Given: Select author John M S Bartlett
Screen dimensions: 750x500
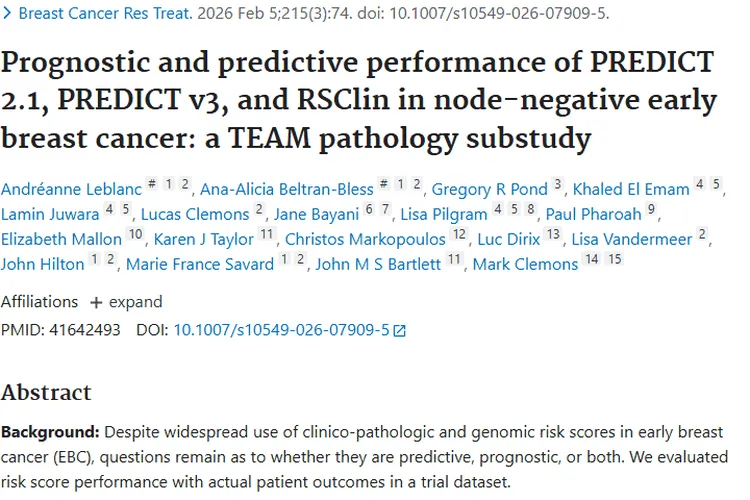Looking at the screenshot, I should pos(380,265).
